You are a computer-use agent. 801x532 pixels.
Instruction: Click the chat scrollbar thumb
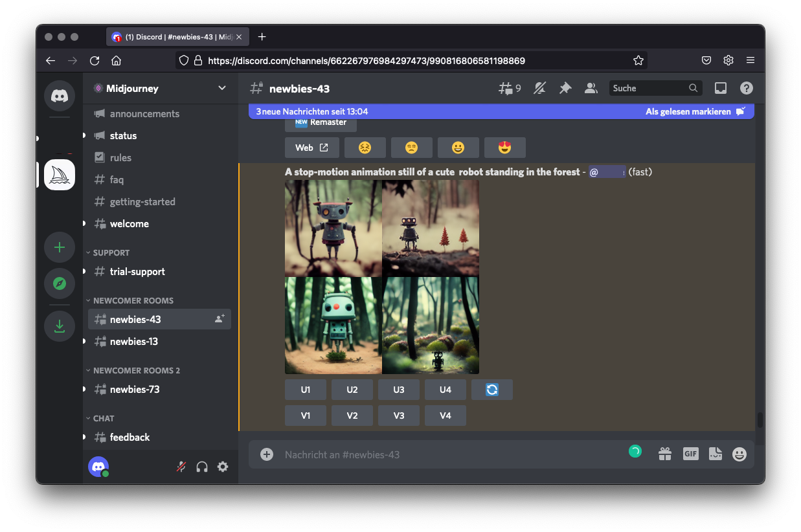pos(760,420)
